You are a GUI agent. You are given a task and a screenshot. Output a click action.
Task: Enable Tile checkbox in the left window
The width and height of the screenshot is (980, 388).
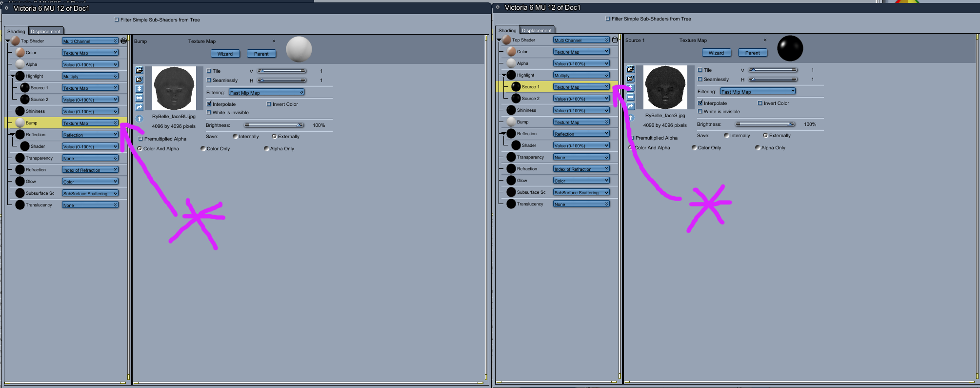tap(209, 71)
